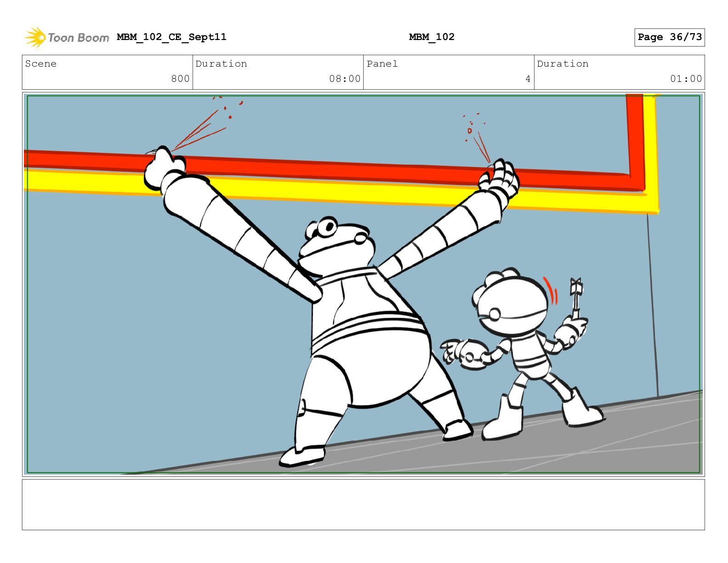
Task: Select the project name MBM_102_CE_Sept11
Action: click(171, 37)
